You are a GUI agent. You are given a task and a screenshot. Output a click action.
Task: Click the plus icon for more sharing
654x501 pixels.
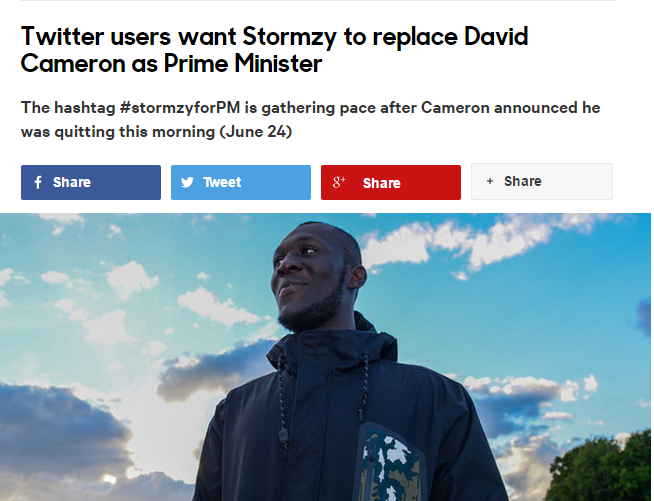click(490, 181)
